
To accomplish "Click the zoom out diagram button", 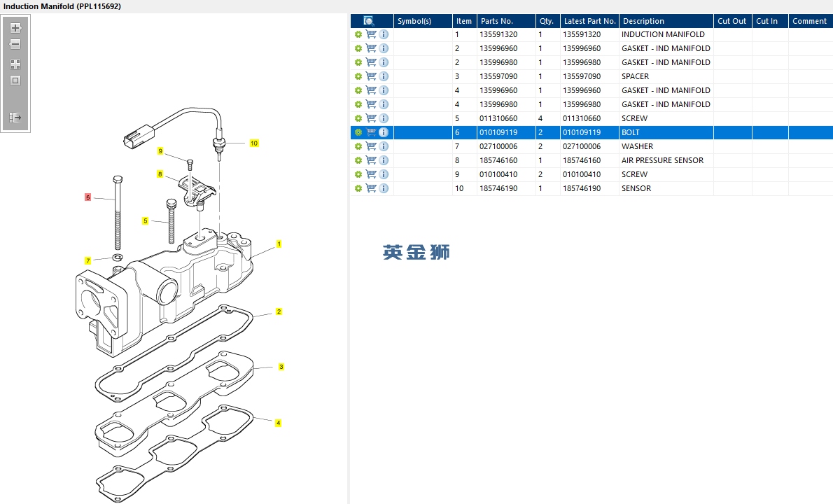I will (x=15, y=44).
